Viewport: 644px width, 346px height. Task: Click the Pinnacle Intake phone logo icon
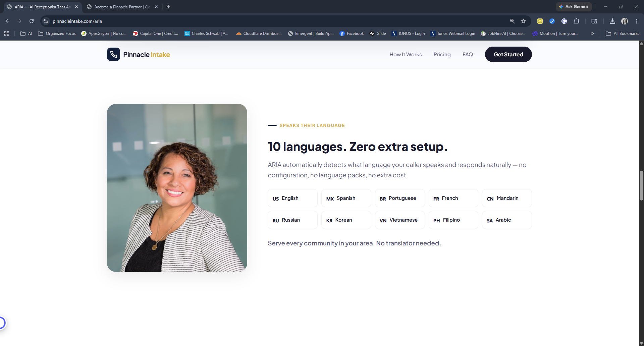[113, 54]
